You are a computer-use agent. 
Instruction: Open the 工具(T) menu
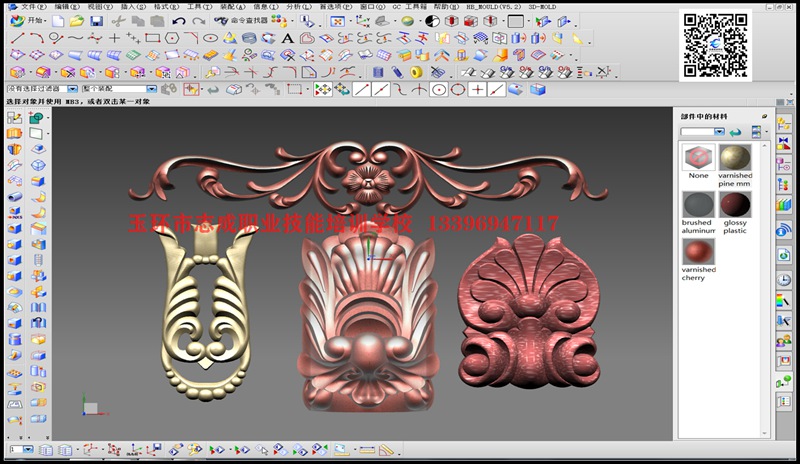point(199,7)
